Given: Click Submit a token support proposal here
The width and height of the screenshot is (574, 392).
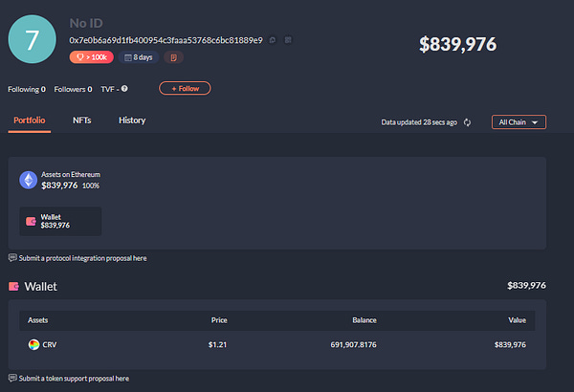Looking at the screenshot, I should tap(74, 379).
